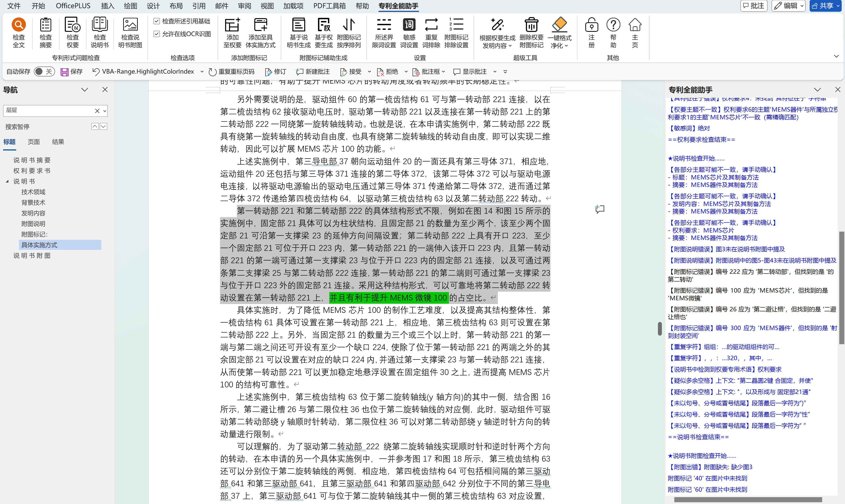Open 批注框 dropdown in toolbar
The width and height of the screenshot is (845, 504).
click(x=443, y=72)
